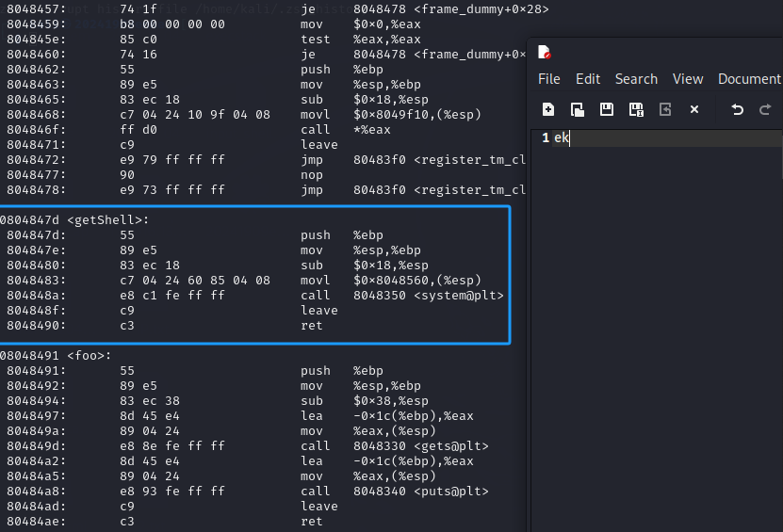Click '$0×0,%eax' operand text
783x532 pixels.
[x=387, y=24]
